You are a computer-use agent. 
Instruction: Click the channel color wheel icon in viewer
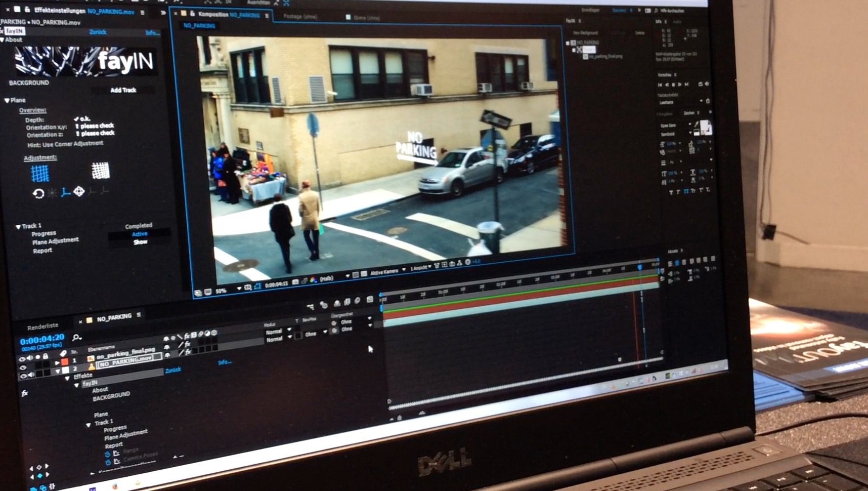[x=313, y=280]
